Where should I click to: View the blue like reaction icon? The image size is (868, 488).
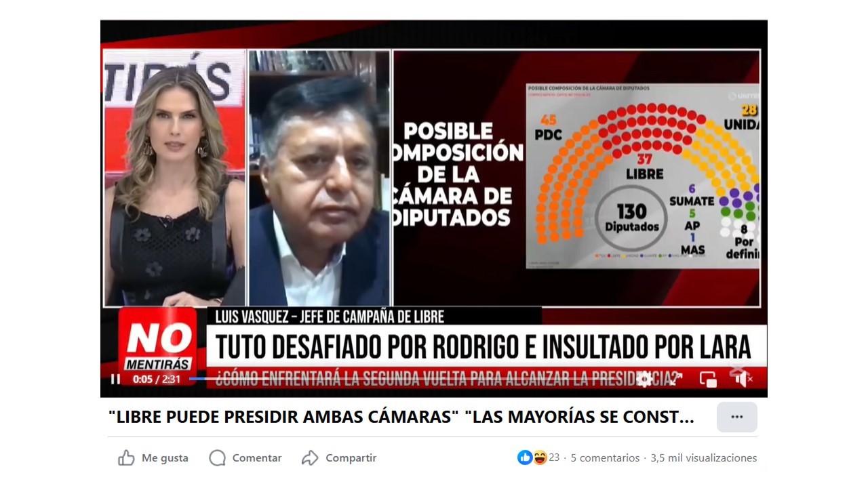tap(525, 457)
